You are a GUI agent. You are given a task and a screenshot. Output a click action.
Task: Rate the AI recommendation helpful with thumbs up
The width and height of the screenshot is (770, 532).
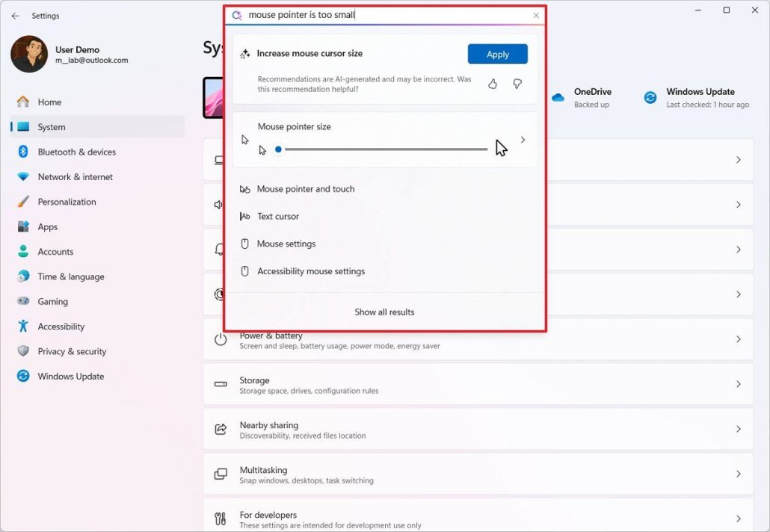click(492, 84)
